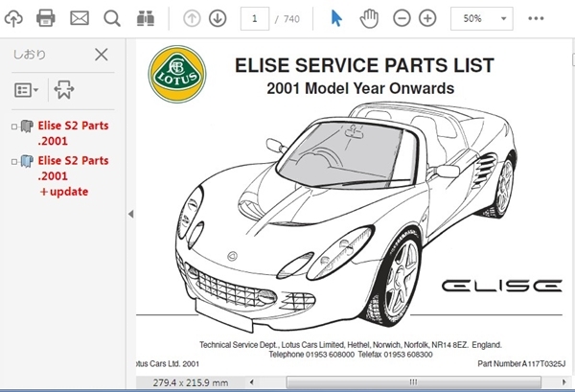575x392 pixels.
Task: Click the 740 total pages label
Action: point(291,19)
